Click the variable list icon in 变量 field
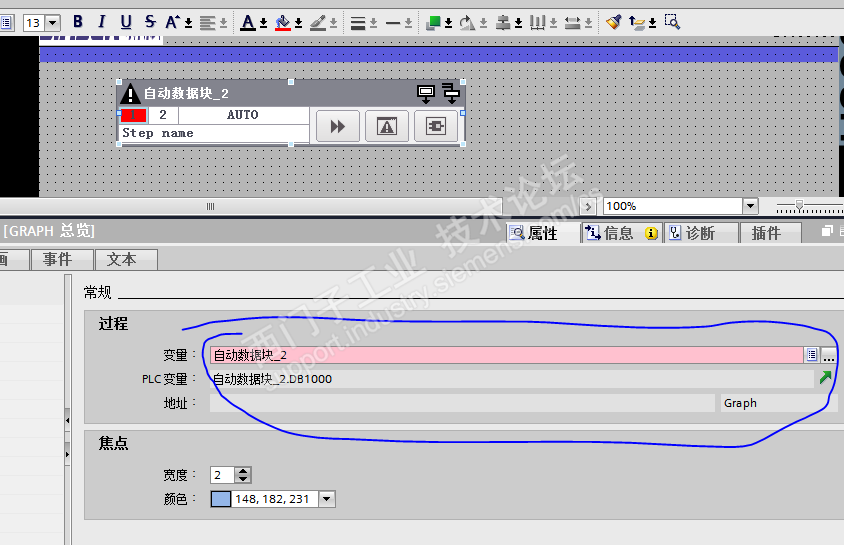The image size is (844, 545). 812,355
